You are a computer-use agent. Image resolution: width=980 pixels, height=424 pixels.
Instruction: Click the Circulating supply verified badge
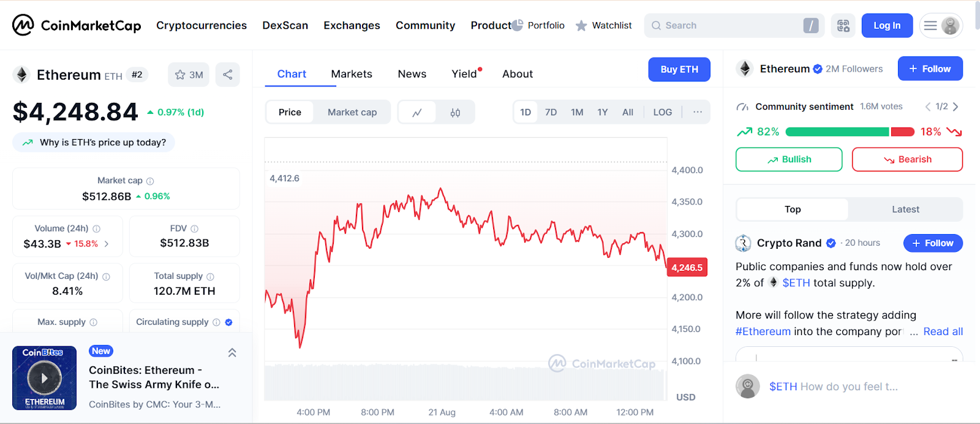pos(228,322)
